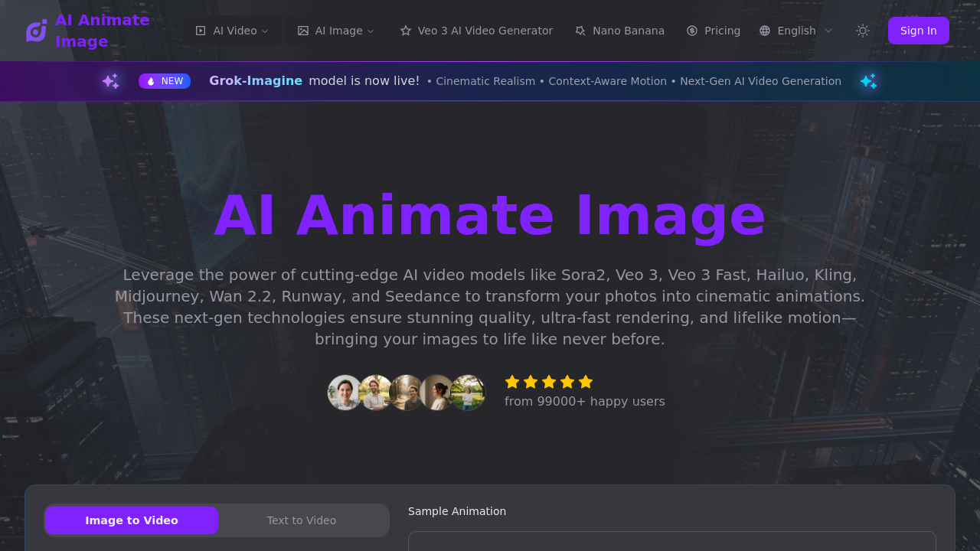Switch to the Text to Video mode
The image size is (980, 551).
click(x=301, y=520)
